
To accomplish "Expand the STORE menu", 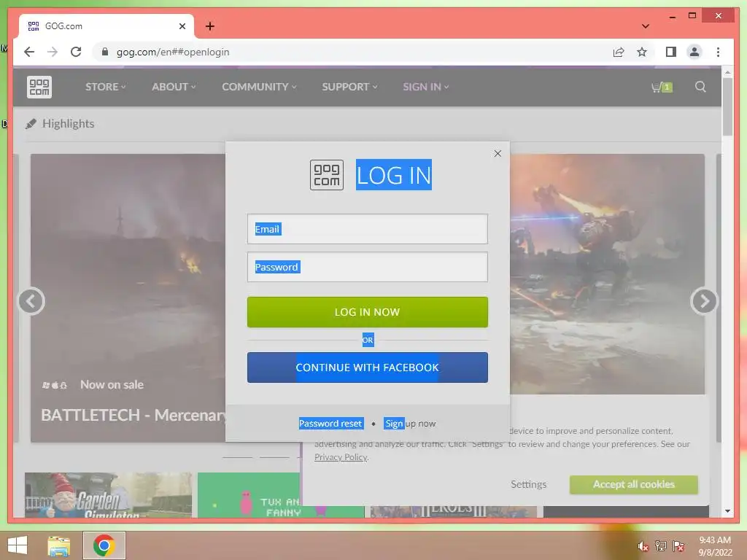I will pyautogui.click(x=105, y=87).
